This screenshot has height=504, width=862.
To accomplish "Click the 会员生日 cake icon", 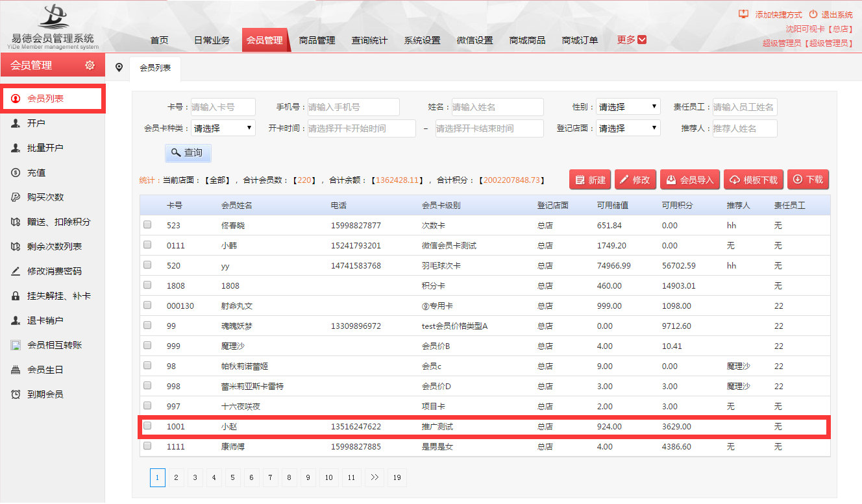I will coord(16,370).
